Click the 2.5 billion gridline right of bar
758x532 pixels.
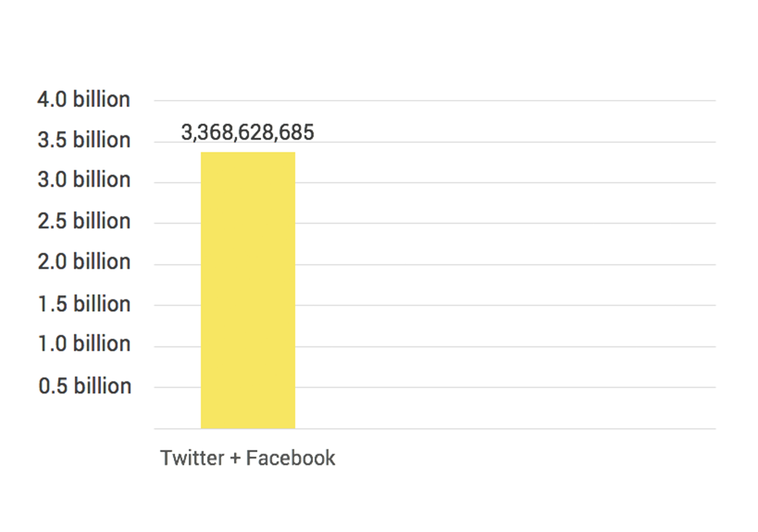pyautogui.click(x=505, y=223)
